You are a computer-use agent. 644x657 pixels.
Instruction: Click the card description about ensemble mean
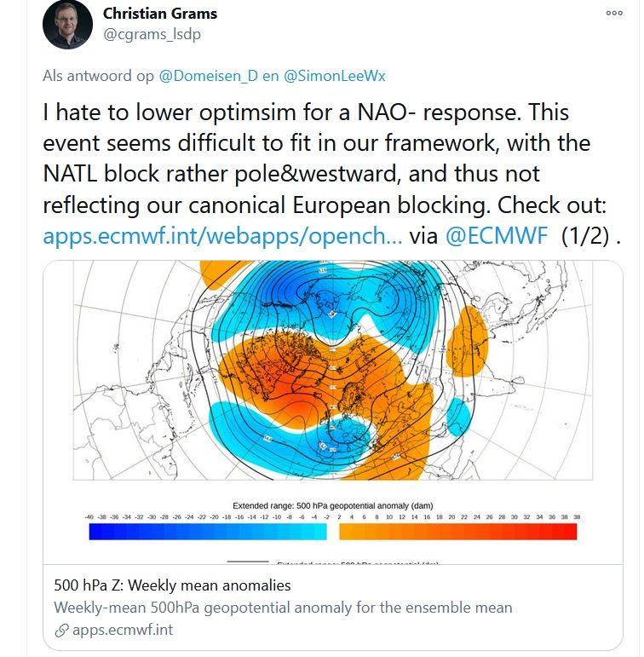pos(283,608)
